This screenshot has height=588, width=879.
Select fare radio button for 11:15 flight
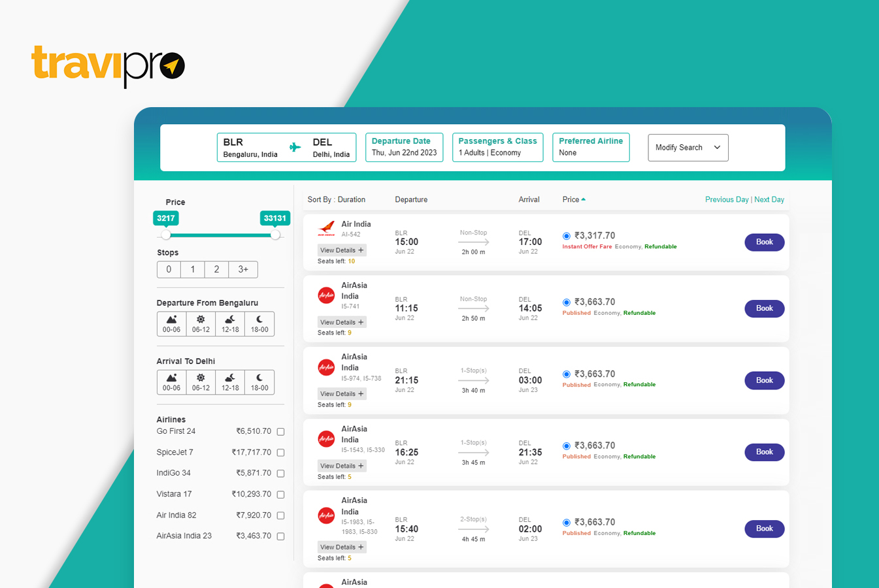pyautogui.click(x=567, y=302)
